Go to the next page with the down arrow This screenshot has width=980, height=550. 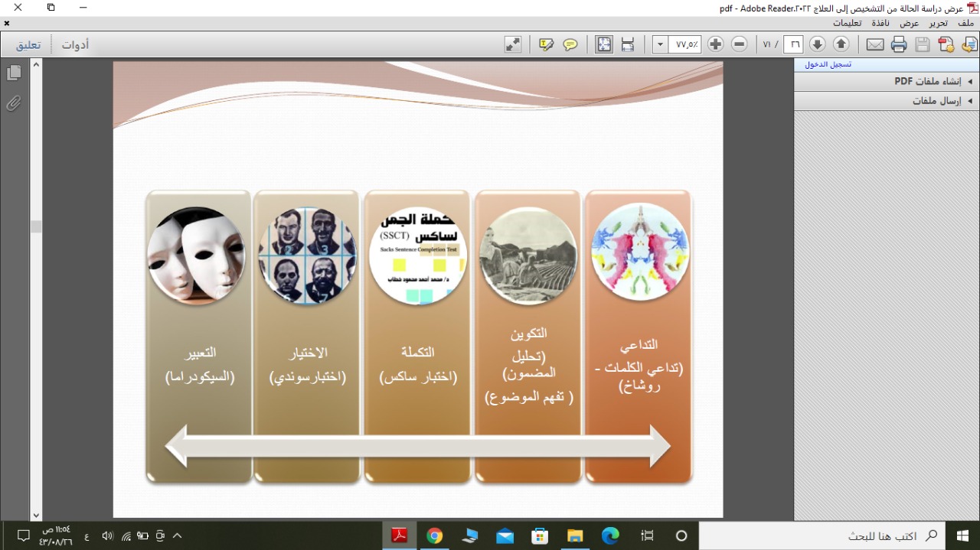tap(818, 44)
